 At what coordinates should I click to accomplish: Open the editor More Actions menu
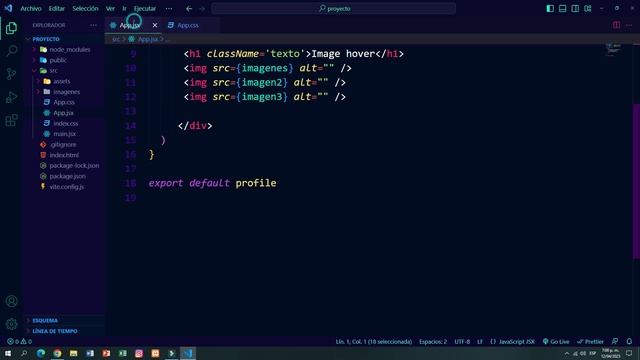tap(629, 25)
